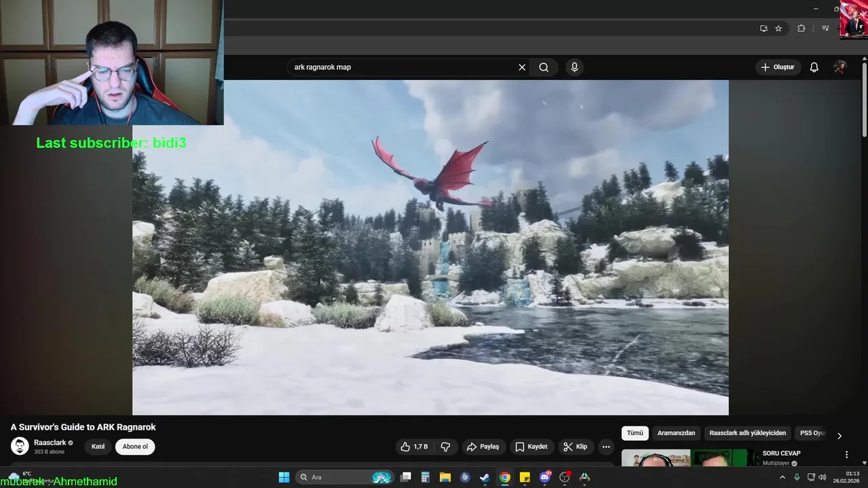The height and width of the screenshot is (488, 868).
Task: Select the Tümü filter chip
Action: tap(635, 433)
